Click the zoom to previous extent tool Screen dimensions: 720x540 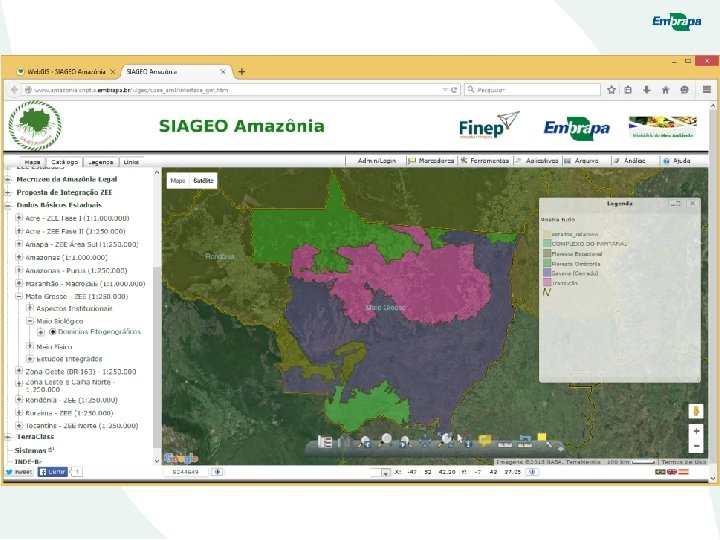point(364,441)
